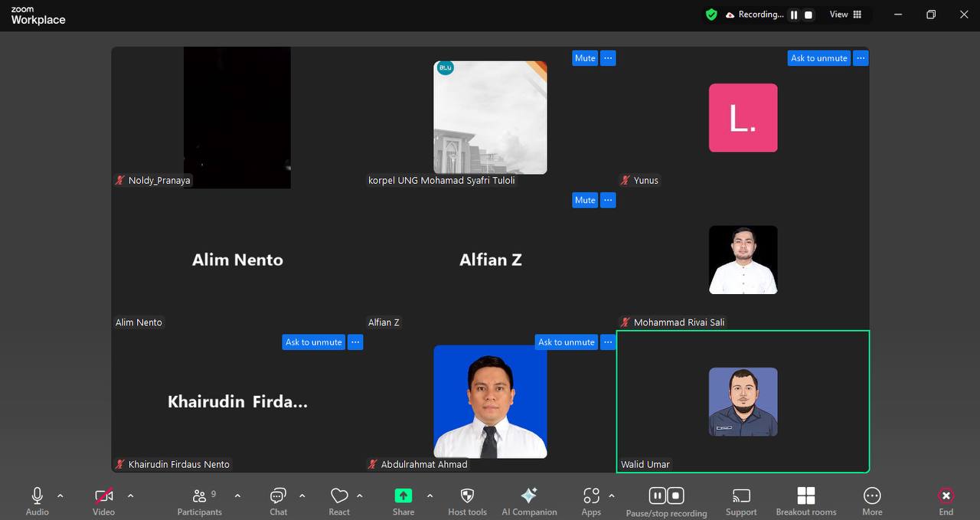Screen dimensions: 980x520
Task: Click the Audio microphone icon
Action: (37, 495)
